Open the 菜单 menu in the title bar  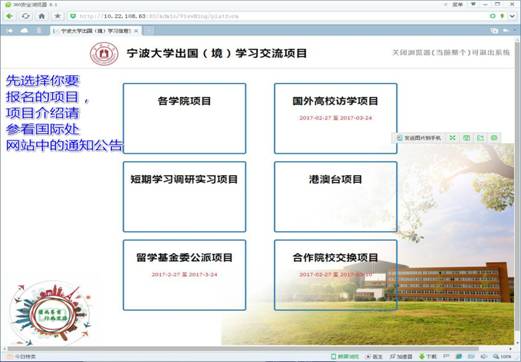pos(457,4)
